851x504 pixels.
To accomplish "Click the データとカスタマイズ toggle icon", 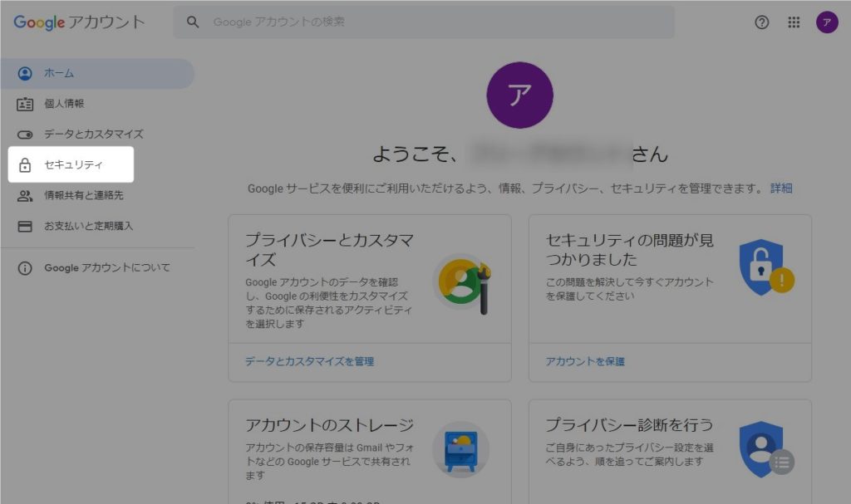I will point(25,135).
